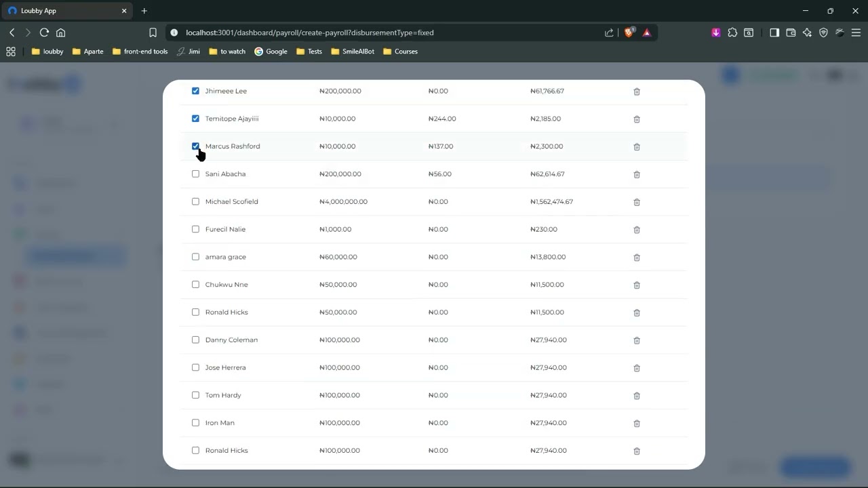Select amara grace checkbox
This screenshot has width=868, height=488.
click(x=195, y=257)
